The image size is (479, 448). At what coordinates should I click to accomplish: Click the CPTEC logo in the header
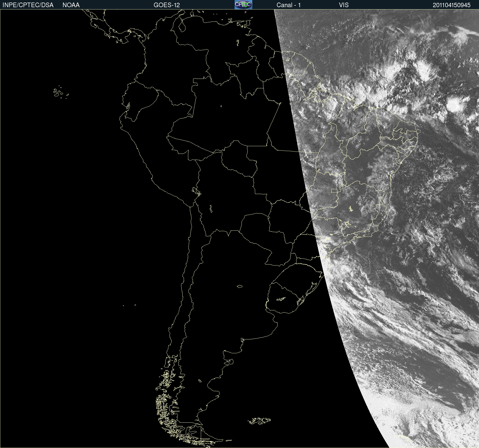click(243, 5)
